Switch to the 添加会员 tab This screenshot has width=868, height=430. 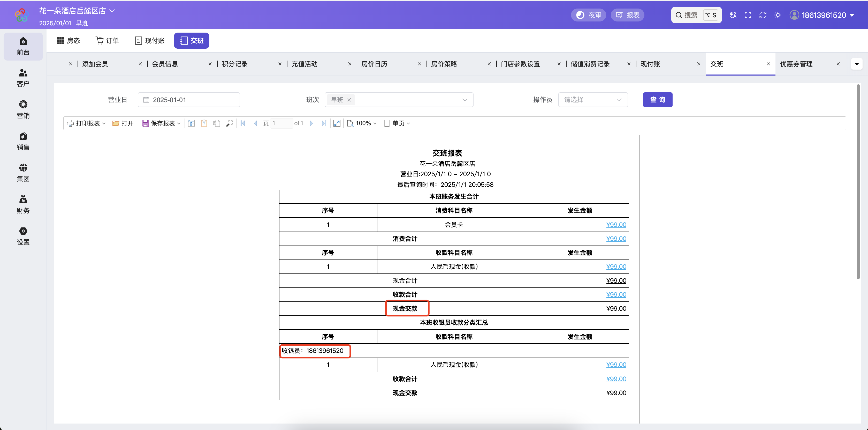95,64
